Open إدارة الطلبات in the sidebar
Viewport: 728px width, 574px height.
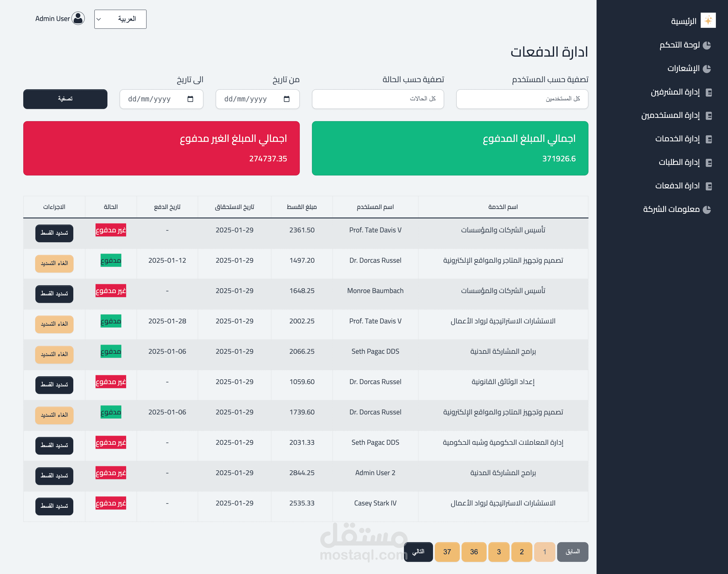click(679, 163)
